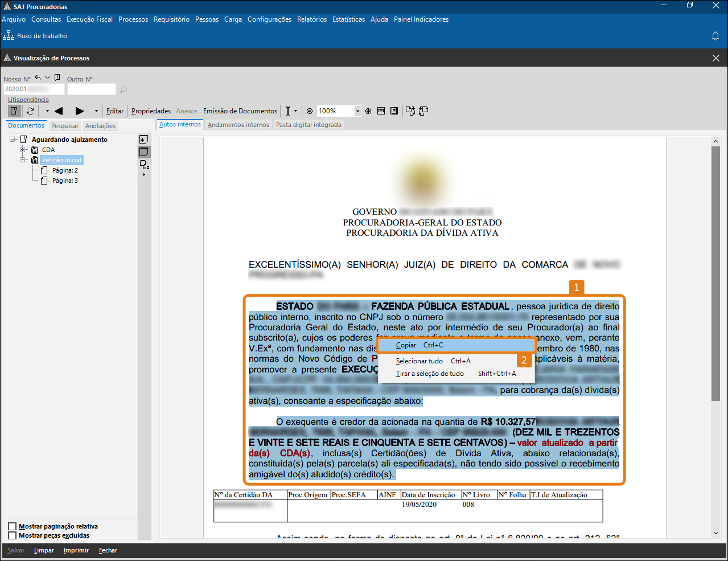Switch to the Andamentos internos tab
This screenshot has height=561, width=728.
[238, 125]
